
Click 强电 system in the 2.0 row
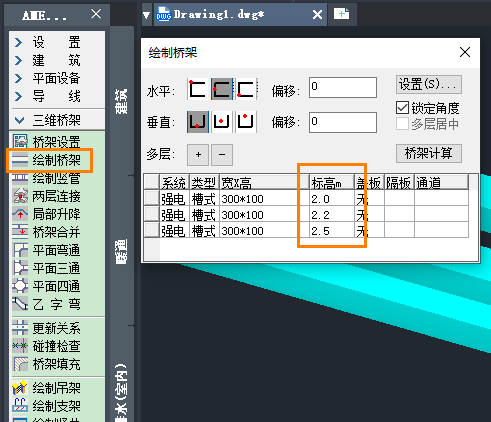(x=173, y=199)
